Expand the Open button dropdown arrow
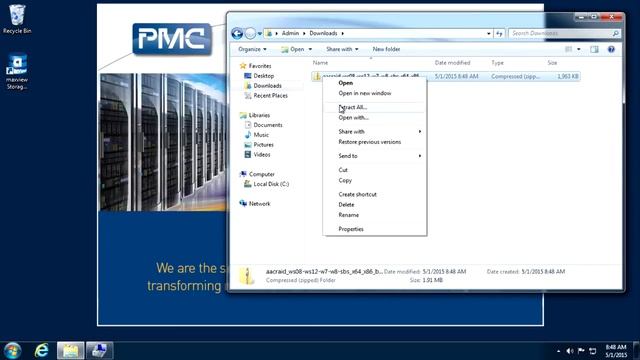640x360 pixels. [310, 49]
